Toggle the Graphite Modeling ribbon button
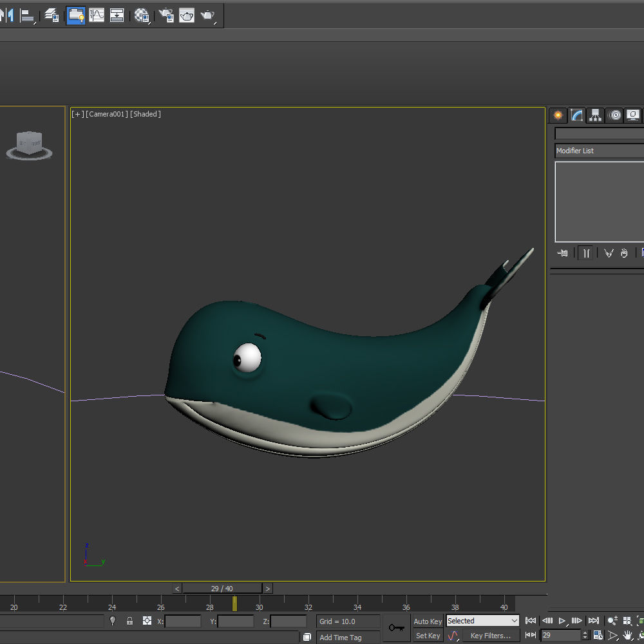 tap(76, 15)
